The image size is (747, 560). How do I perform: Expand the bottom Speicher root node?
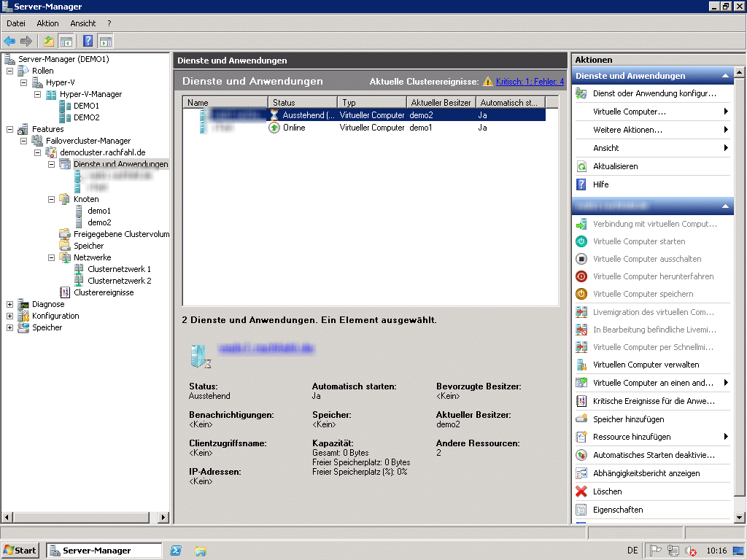click(x=9, y=327)
